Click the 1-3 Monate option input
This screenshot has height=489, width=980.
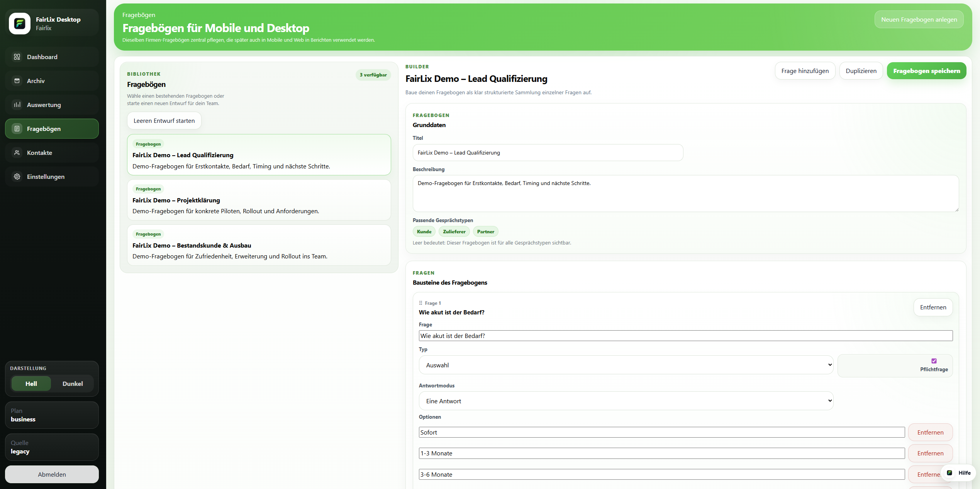tap(661, 453)
